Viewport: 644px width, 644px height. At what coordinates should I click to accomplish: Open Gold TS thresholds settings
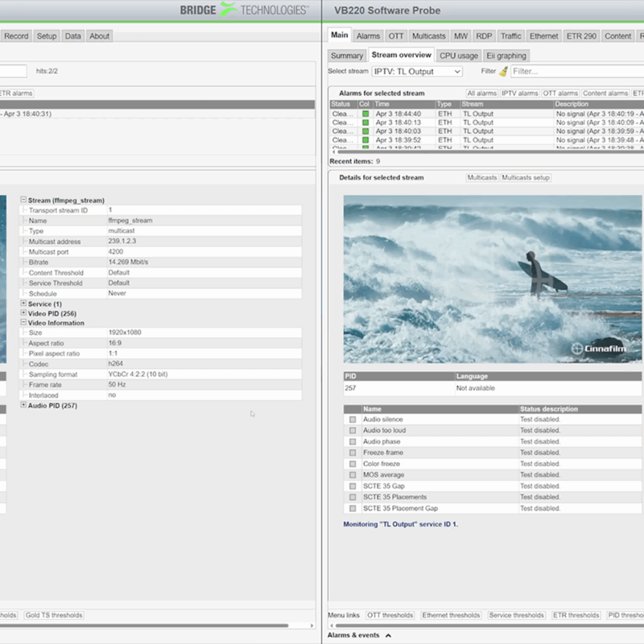54,613
